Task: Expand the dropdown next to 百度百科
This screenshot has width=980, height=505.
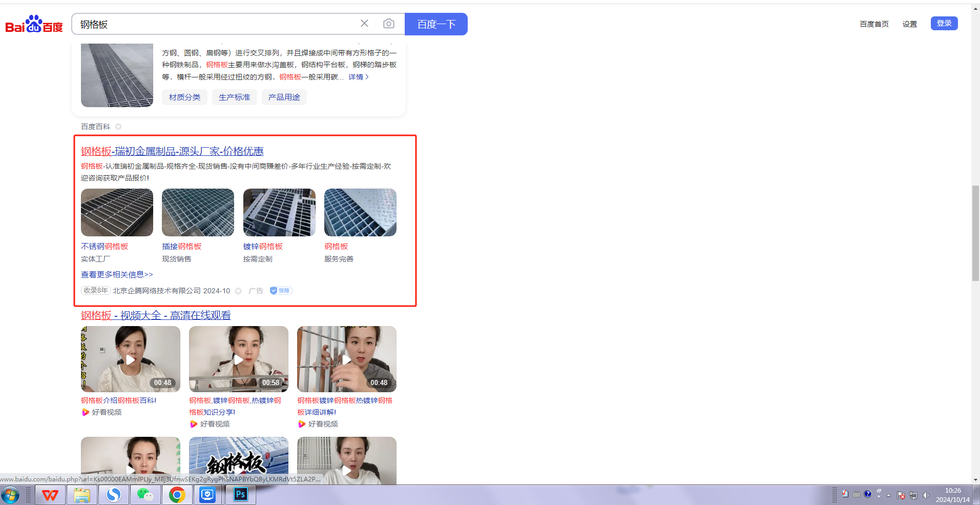Action: [118, 127]
